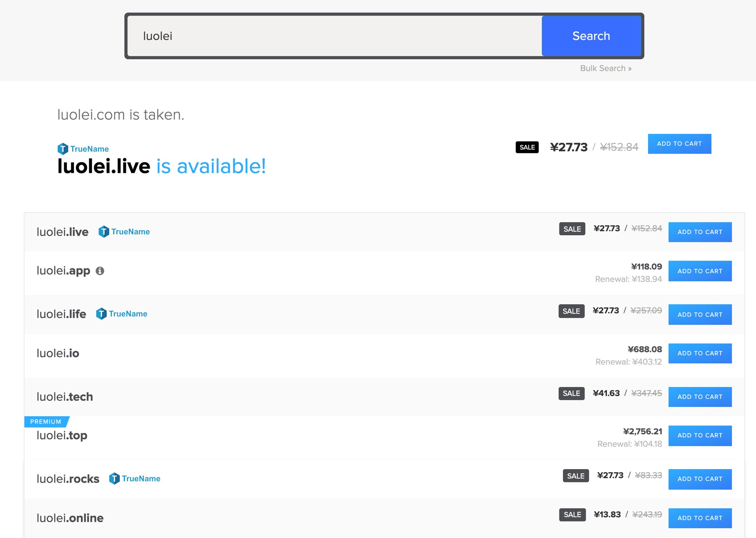Click TrueName logo above the luolei.live headline

coord(83,149)
